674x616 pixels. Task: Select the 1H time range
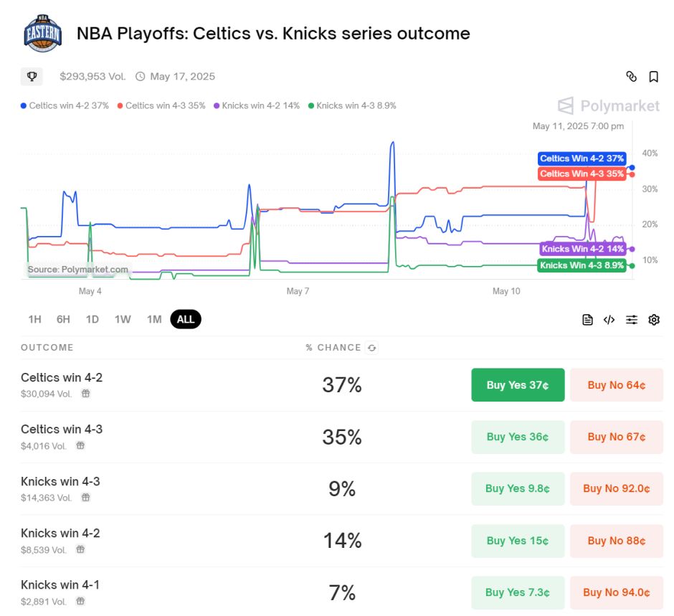click(x=35, y=319)
